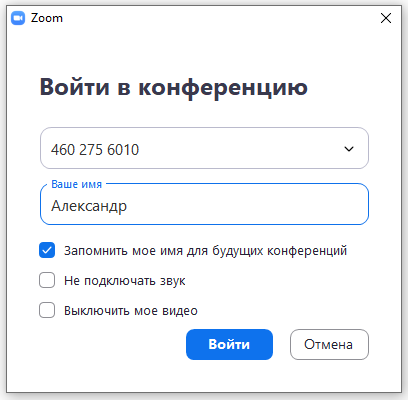408x400 pixels.
Task: Click the empty area inside the meeting ID combo box
Action: (240, 149)
